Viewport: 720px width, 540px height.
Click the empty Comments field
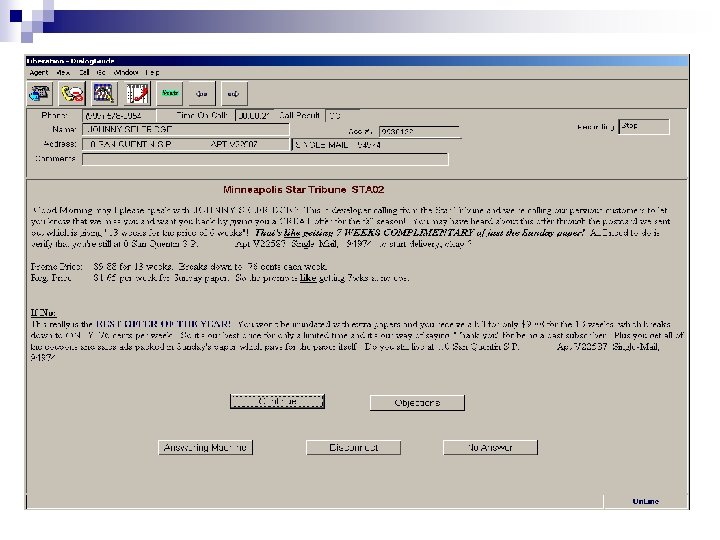pyautogui.click(x=265, y=159)
